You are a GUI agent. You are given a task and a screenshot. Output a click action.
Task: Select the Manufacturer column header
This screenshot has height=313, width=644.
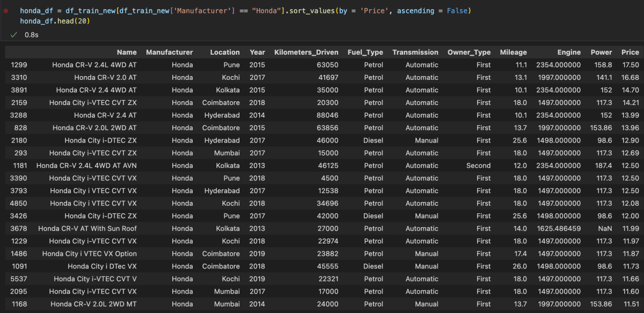point(169,52)
